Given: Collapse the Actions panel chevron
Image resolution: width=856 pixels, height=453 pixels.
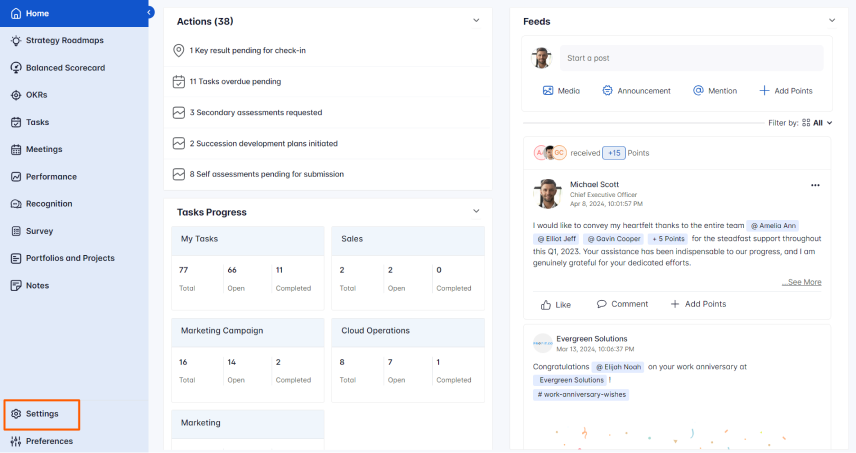Looking at the screenshot, I should click(x=476, y=21).
